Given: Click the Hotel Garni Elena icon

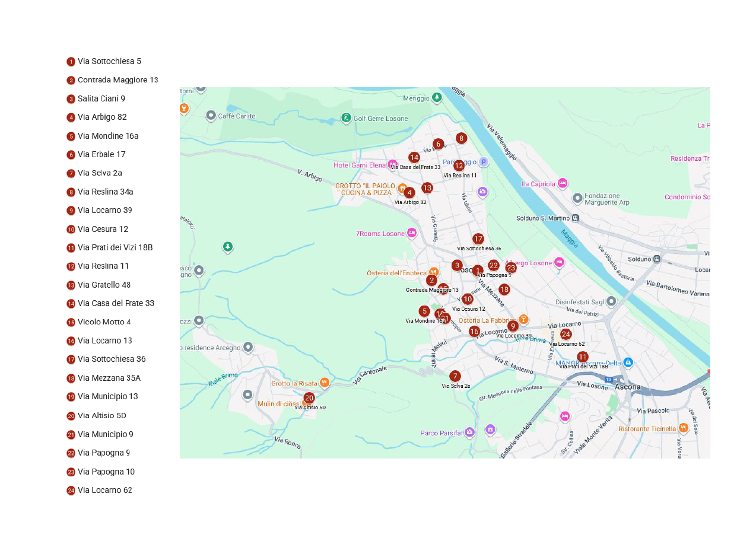Looking at the screenshot, I should pyautogui.click(x=392, y=164).
